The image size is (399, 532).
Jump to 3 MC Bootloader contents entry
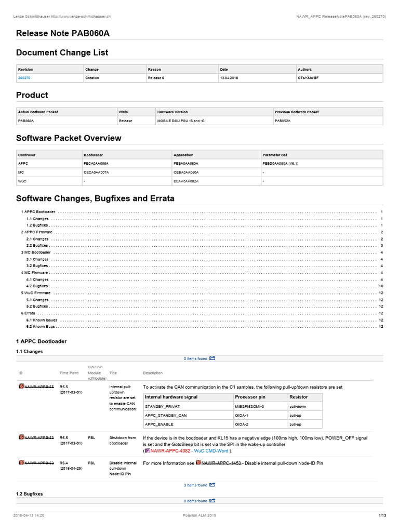[36, 252]
